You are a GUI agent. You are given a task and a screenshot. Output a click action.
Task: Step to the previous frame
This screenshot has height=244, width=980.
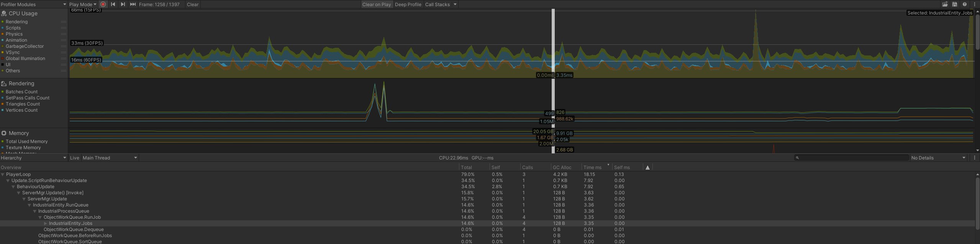click(x=113, y=4)
